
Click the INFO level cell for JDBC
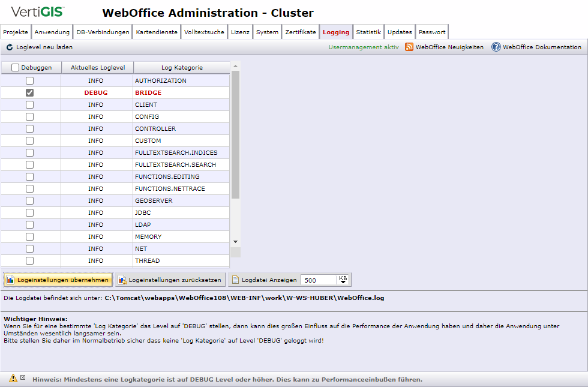pos(96,212)
